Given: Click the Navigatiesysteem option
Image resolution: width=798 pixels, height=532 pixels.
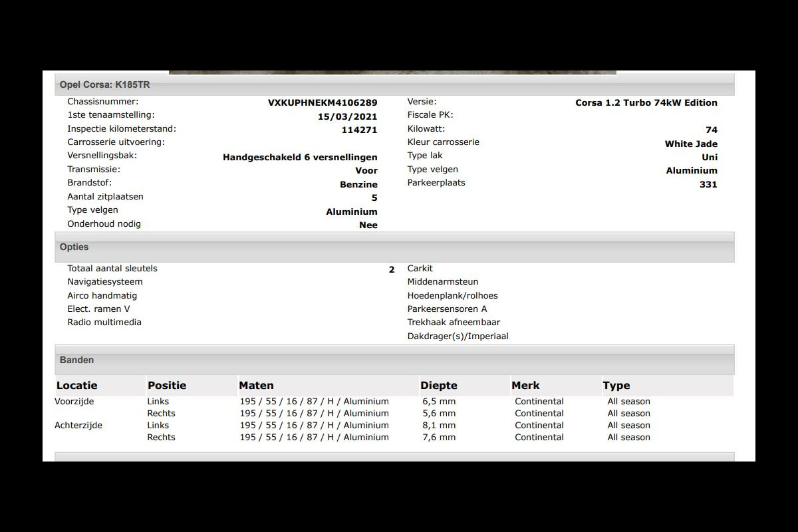Looking at the screenshot, I should point(105,282).
